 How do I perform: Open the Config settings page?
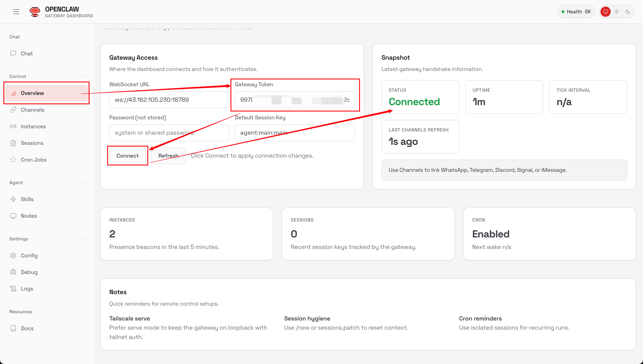coord(29,255)
